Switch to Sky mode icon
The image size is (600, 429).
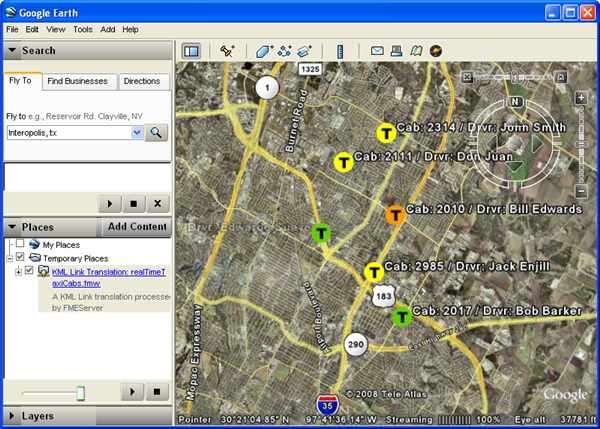(436, 51)
